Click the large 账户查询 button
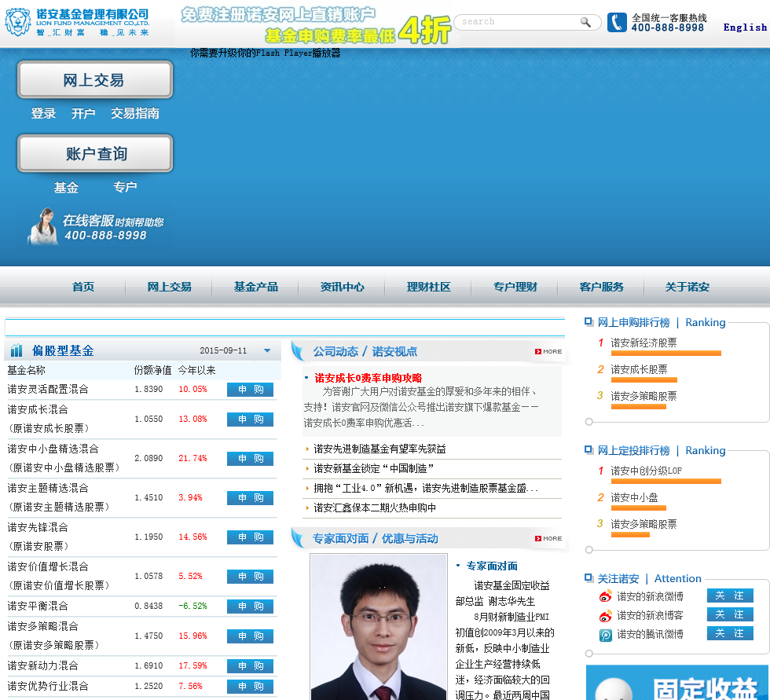The width and height of the screenshot is (770, 700). (x=95, y=154)
